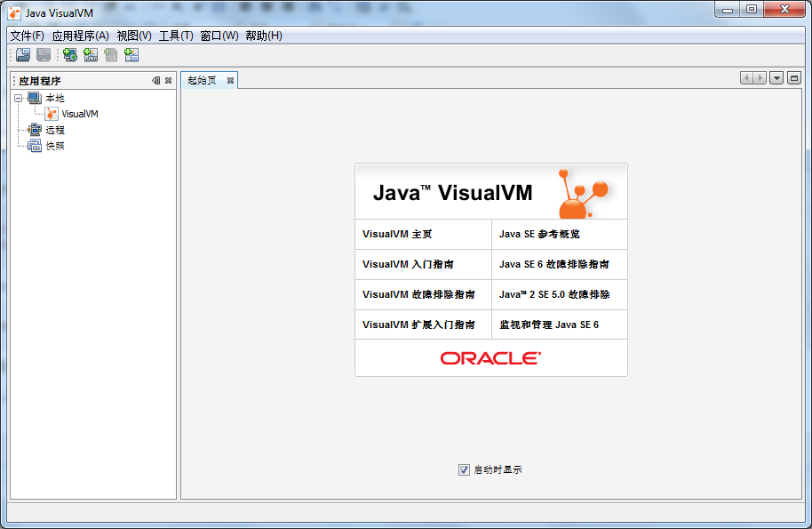Open the 帮助(H) menu

tap(264, 36)
